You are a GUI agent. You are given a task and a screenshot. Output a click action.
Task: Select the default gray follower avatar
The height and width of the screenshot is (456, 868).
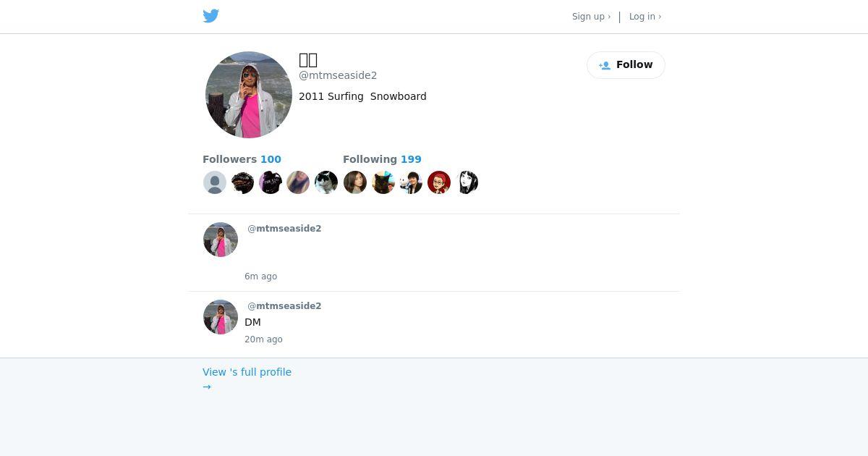(215, 182)
